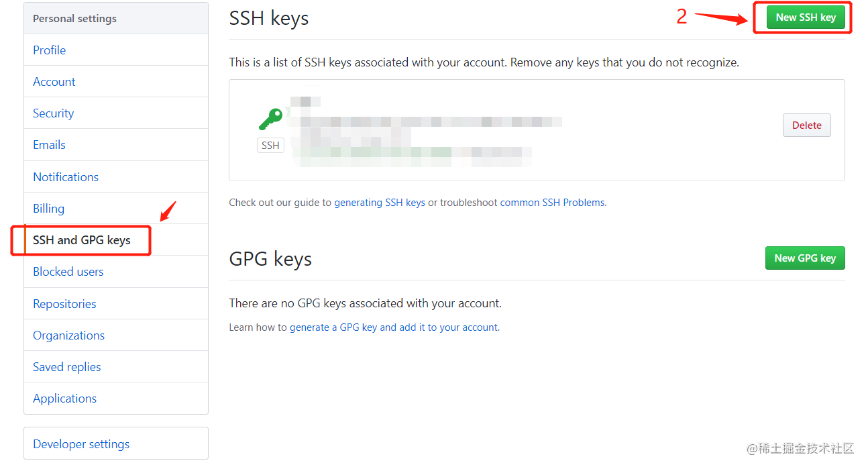Follow generating SSH keys guide link
868x469 pixels.
[x=380, y=203]
